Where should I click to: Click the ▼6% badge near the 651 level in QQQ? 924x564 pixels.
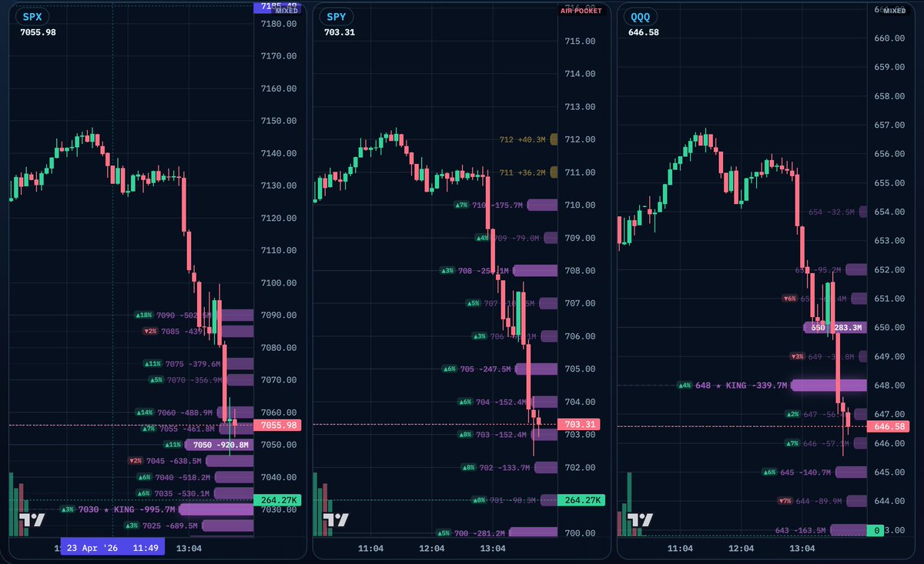tap(789, 299)
